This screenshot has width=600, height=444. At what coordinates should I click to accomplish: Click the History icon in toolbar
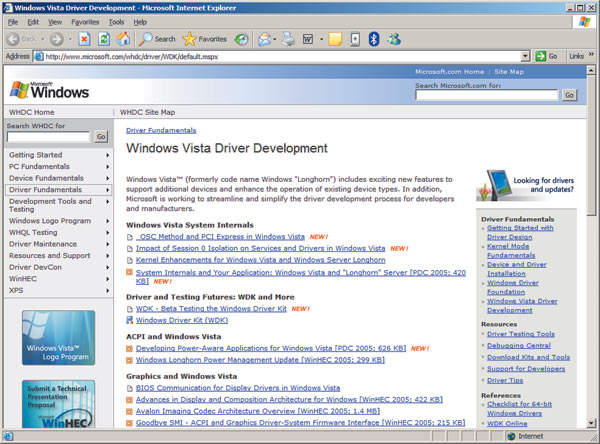241,39
